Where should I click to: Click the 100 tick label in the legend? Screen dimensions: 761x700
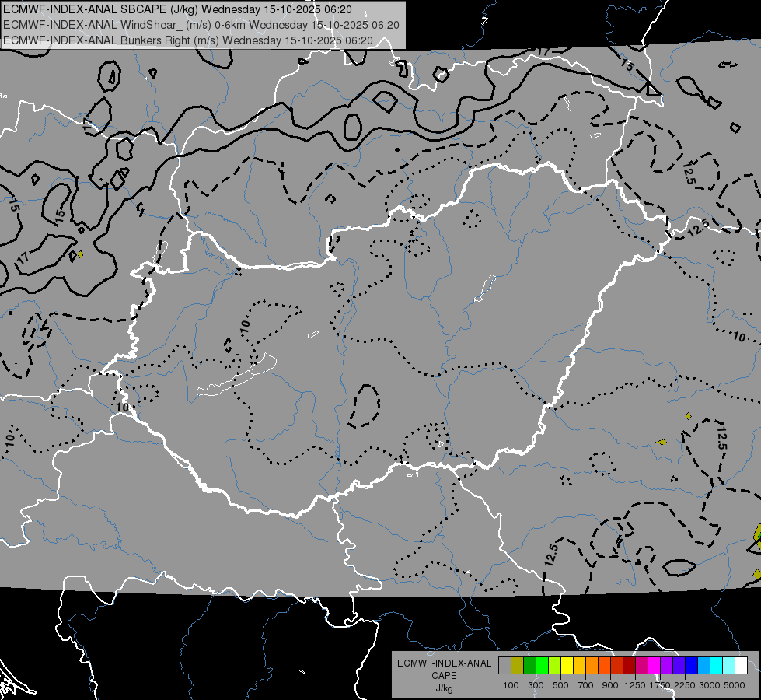pyautogui.click(x=511, y=685)
